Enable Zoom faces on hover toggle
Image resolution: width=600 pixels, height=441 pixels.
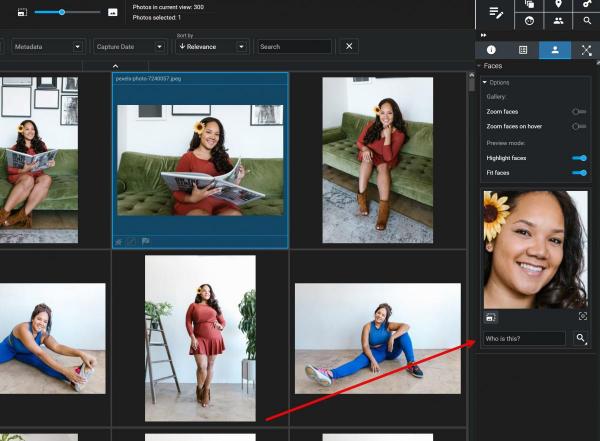(579, 126)
